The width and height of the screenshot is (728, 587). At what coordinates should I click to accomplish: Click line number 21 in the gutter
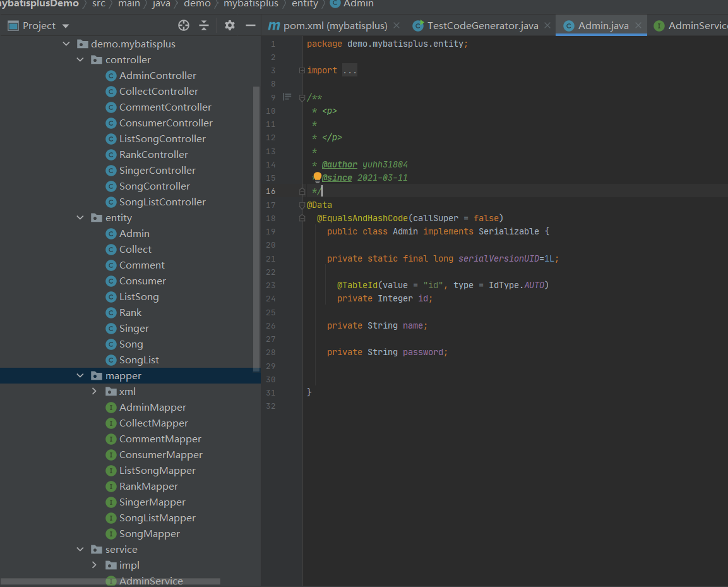(271, 258)
